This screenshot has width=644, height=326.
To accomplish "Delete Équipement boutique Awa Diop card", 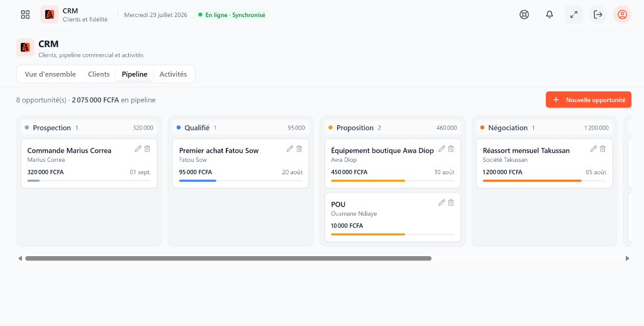I will (x=451, y=149).
